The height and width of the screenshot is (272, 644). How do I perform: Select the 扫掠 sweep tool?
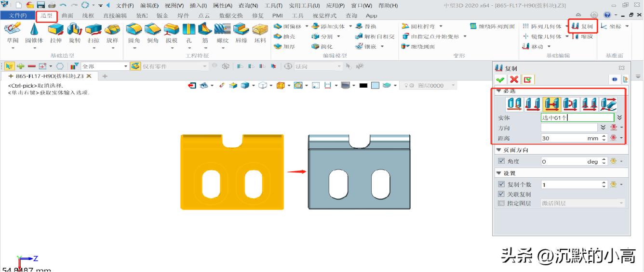click(94, 33)
